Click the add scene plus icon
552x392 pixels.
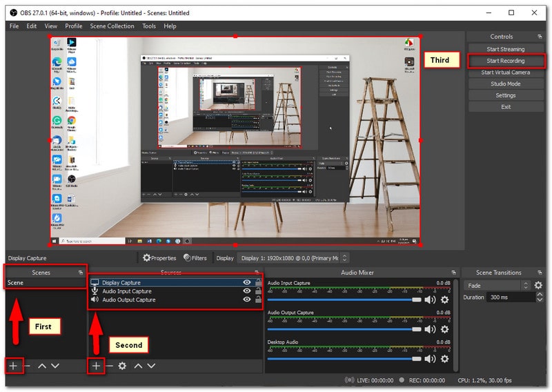13,366
